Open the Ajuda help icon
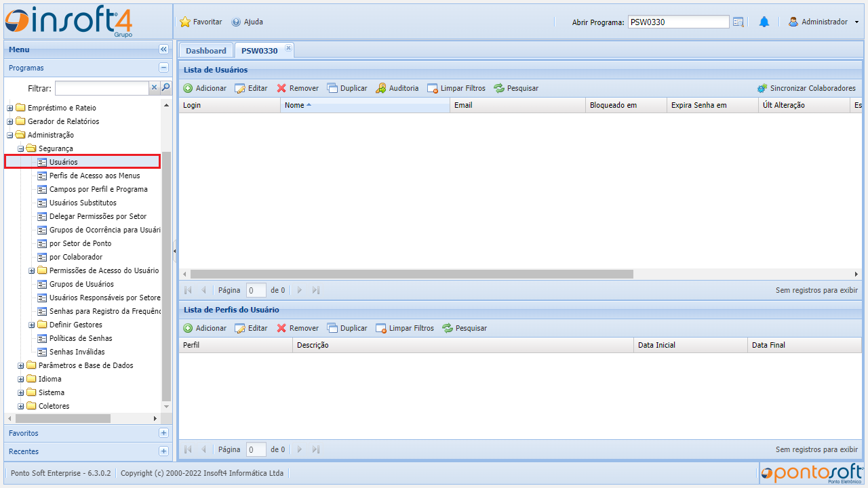This screenshot has width=868, height=488. [x=236, y=22]
